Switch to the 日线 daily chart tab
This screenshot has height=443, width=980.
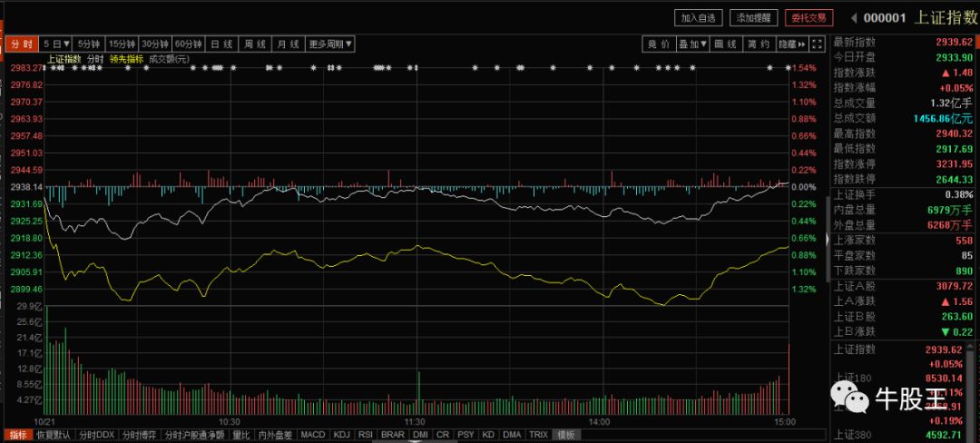[x=221, y=44]
